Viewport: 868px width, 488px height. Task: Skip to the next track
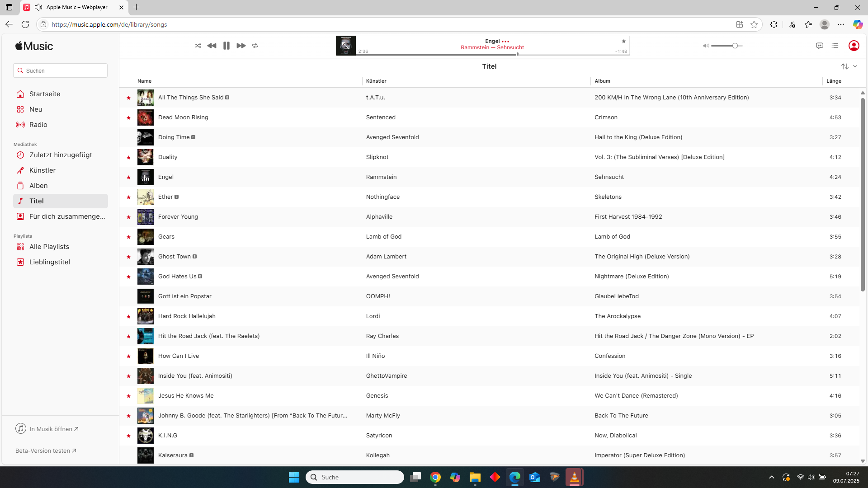click(241, 46)
